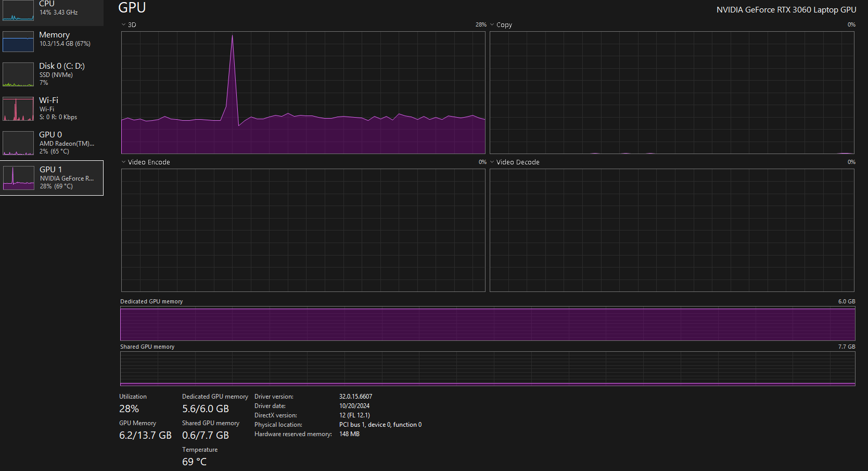This screenshot has height=471, width=868.
Task: Click the Copy engine usage graph
Action: coord(672,93)
